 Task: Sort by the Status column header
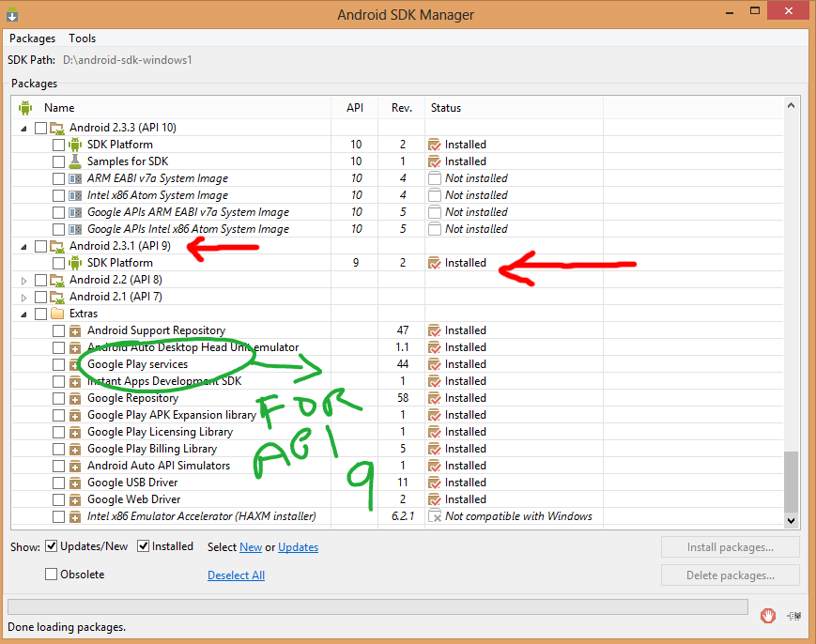[x=515, y=108]
